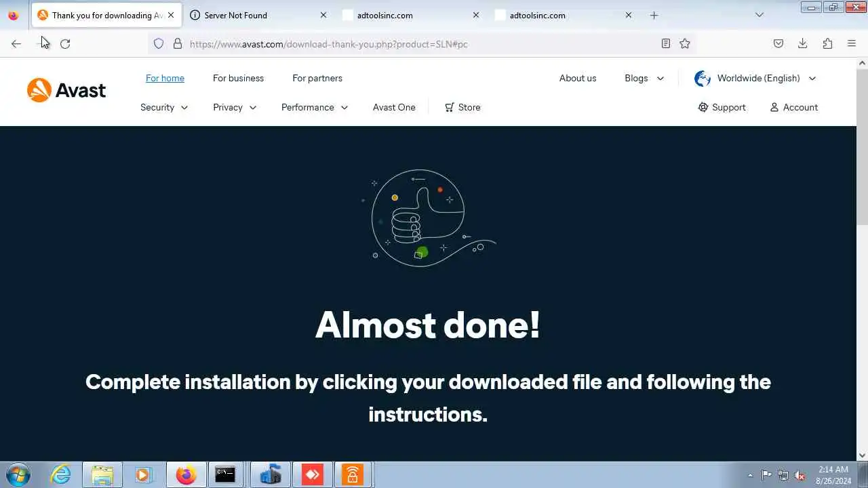Click the Action Center flag tray icon
The image size is (868, 488).
[x=766, y=475]
